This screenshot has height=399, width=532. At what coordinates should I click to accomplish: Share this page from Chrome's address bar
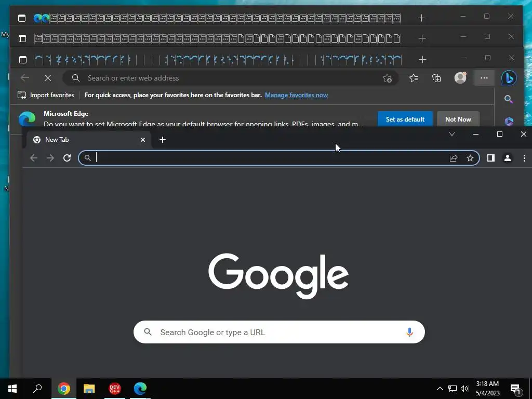454,158
